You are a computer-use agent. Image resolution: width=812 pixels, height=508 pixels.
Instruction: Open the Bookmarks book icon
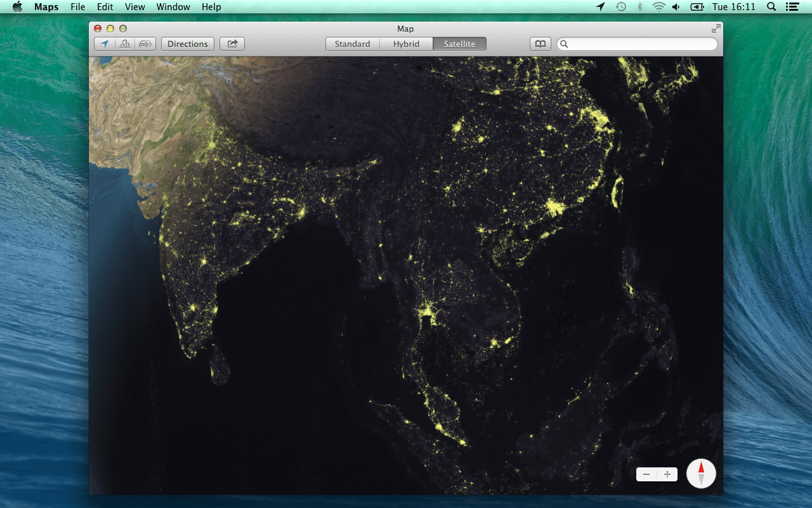point(540,44)
